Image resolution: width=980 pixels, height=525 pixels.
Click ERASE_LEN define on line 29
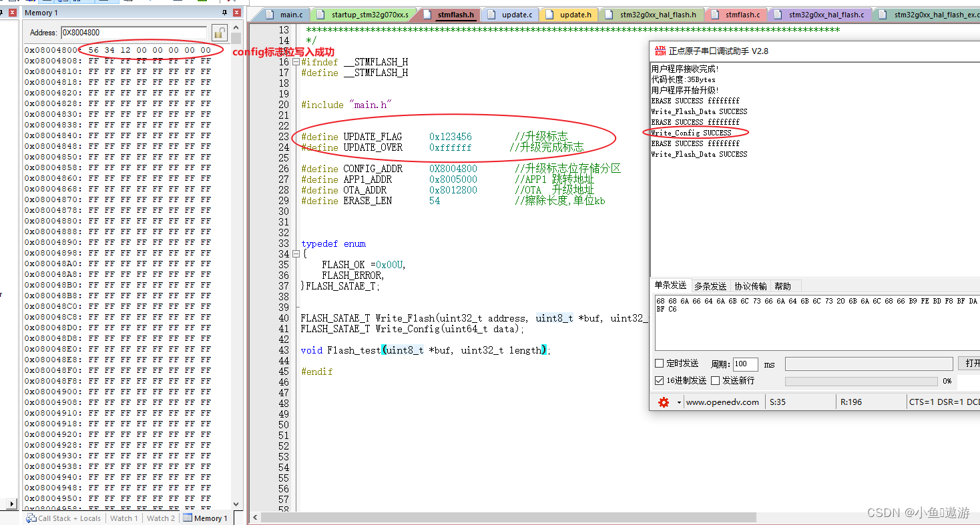pos(453,201)
